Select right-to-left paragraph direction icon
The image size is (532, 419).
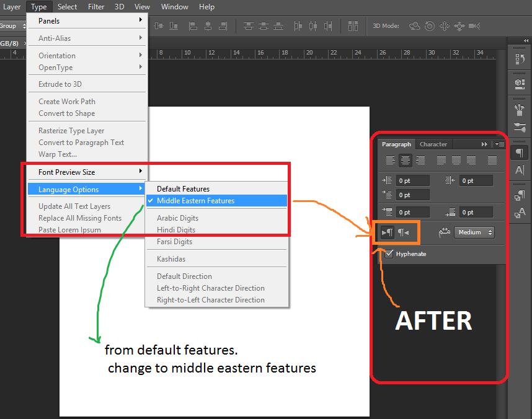tap(404, 232)
